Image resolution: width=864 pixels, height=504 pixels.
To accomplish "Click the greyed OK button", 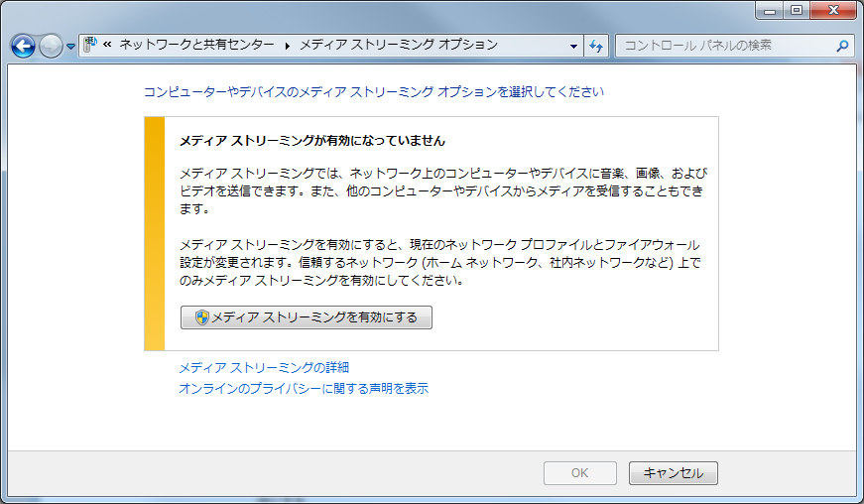I will (579, 473).
